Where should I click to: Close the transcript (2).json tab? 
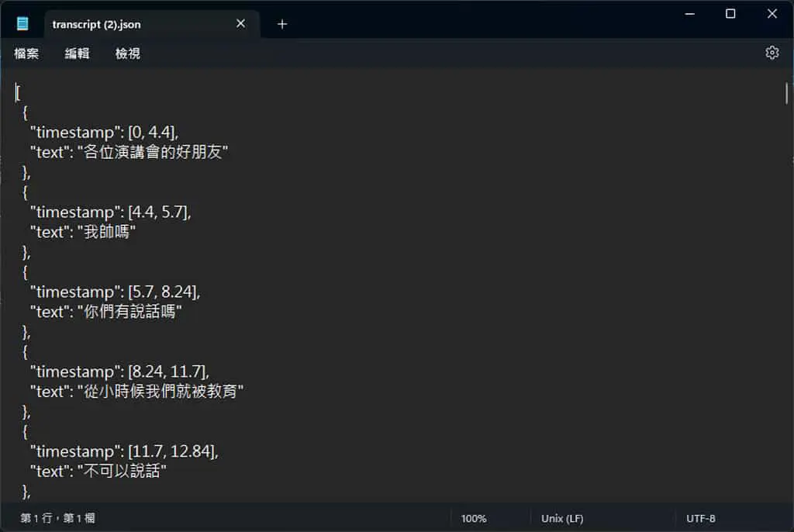click(x=241, y=24)
